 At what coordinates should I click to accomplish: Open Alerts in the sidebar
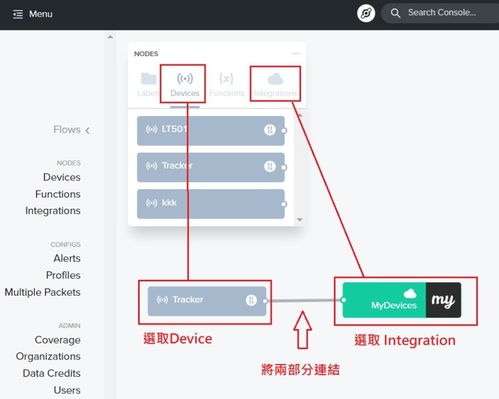coord(67,258)
